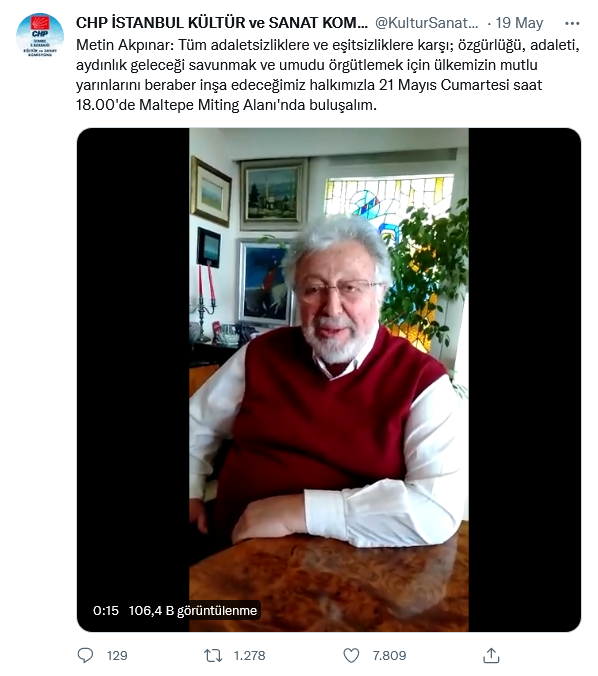Click the three-dot more options icon
The height and width of the screenshot is (676, 598).
click(x=572, y=23)
